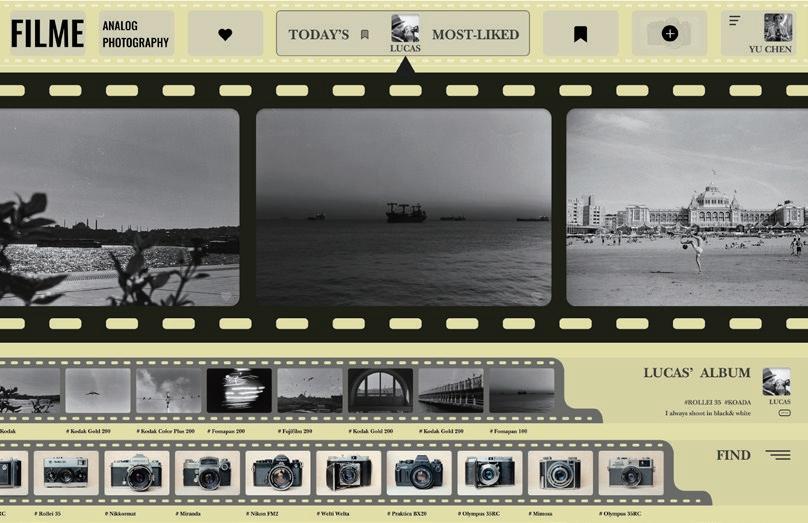The image size is (808, 523).
Task: Select the dark light-streaks album thumbnail
Action: click(239, 390)
